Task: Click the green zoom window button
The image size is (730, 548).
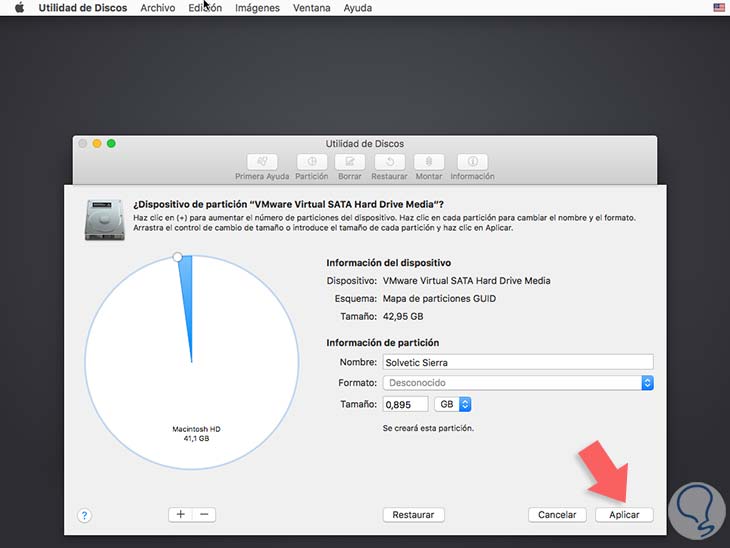Action: tap(111, 143)
